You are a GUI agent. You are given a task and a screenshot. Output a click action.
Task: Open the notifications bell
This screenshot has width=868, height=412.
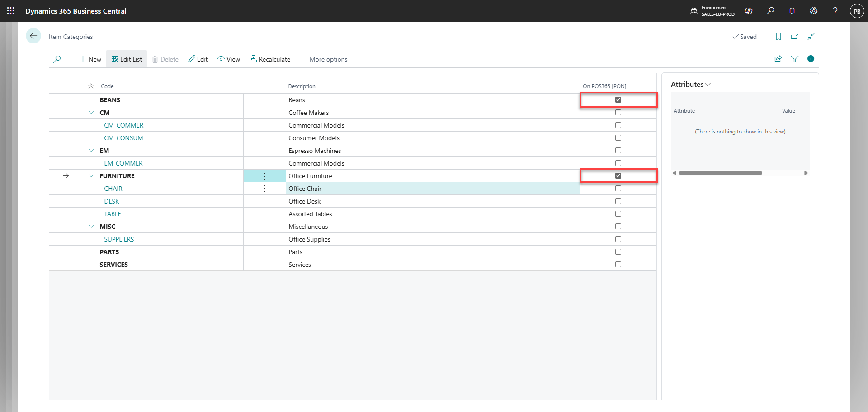point(792,11)
